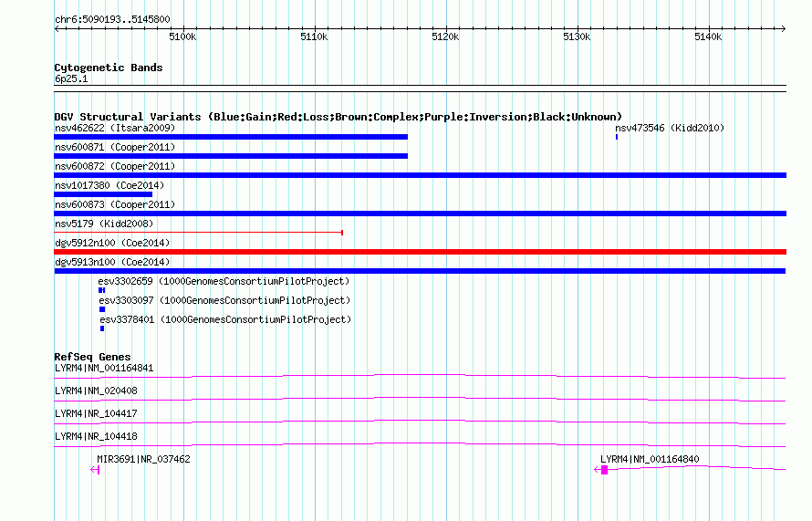Click the dgv5912n100 (Coe2014) label
The image size is (812, 521).
click(112, 243)
